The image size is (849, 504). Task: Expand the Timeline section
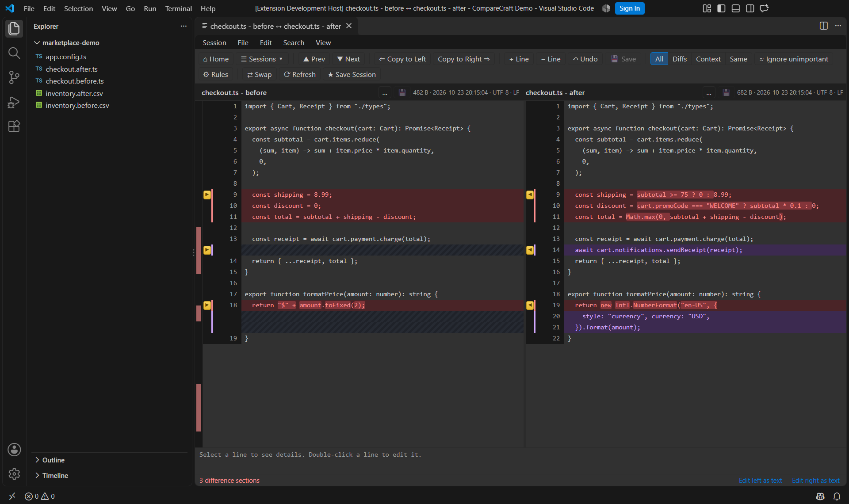(55, 475)
